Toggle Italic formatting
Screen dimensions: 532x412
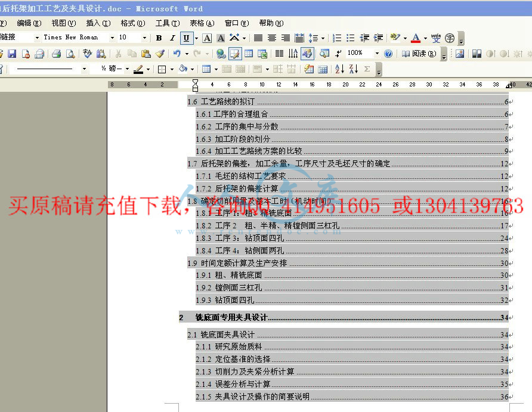click(172, 38)
